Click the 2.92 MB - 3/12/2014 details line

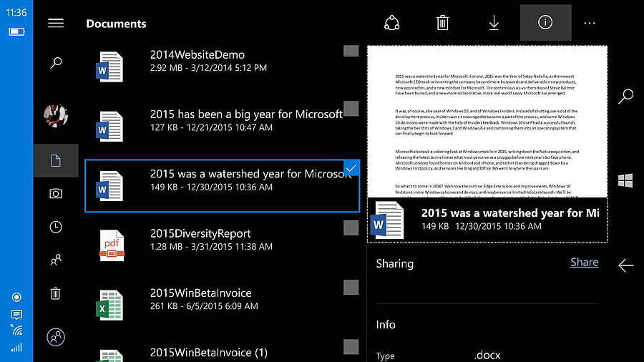tap(208, 68)
